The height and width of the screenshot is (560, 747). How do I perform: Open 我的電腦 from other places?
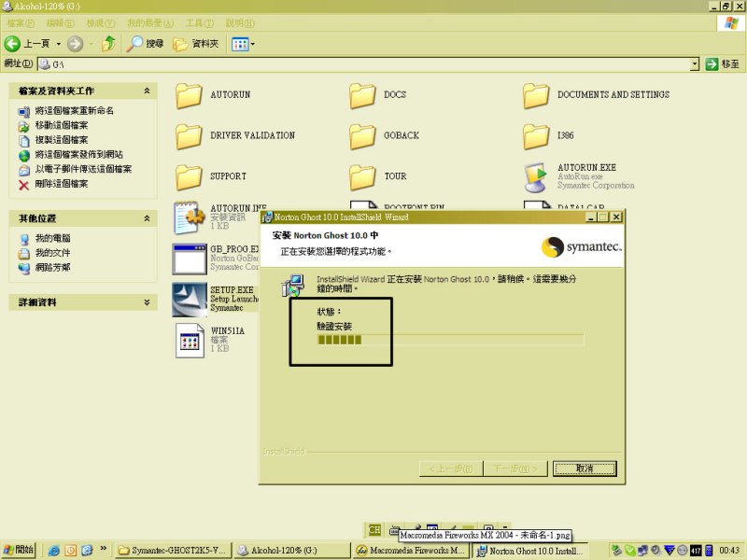52,238
